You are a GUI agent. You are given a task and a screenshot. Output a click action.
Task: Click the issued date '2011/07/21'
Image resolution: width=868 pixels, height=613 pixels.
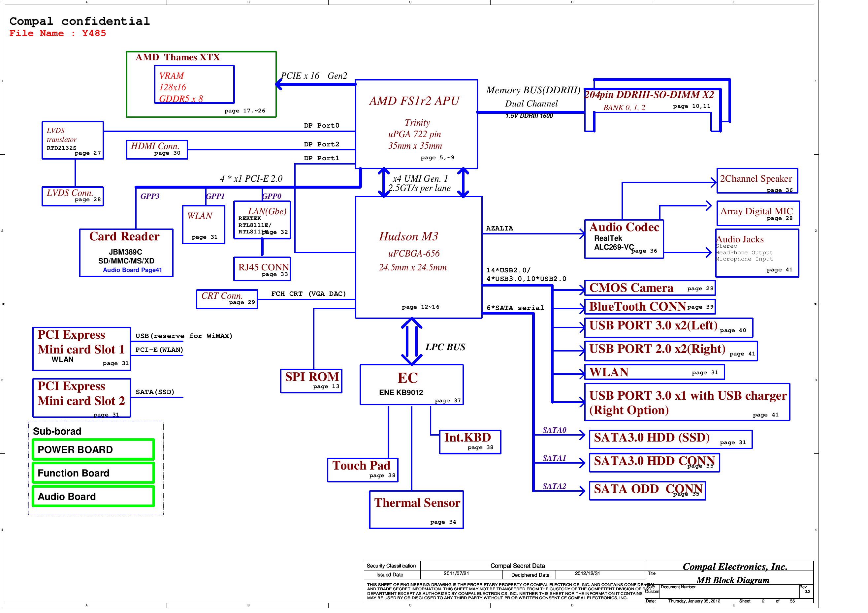[x=456, y=574]
